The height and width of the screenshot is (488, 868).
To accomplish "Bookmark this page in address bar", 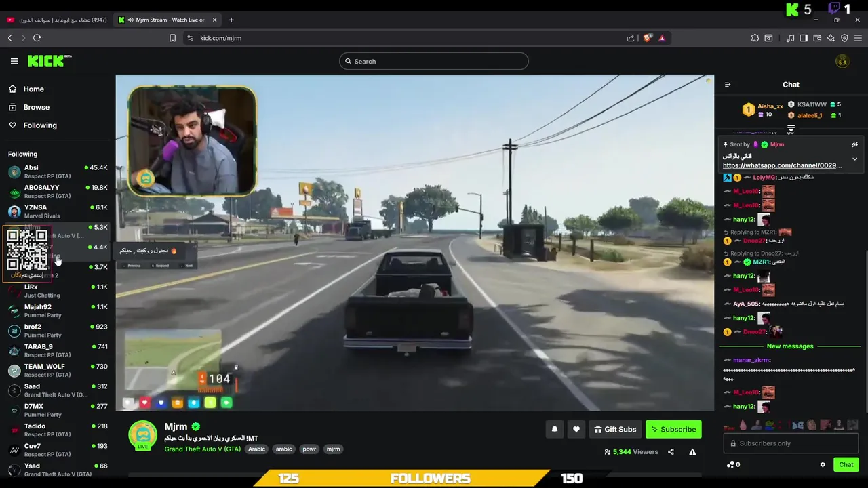I will [x=173, y=38].
